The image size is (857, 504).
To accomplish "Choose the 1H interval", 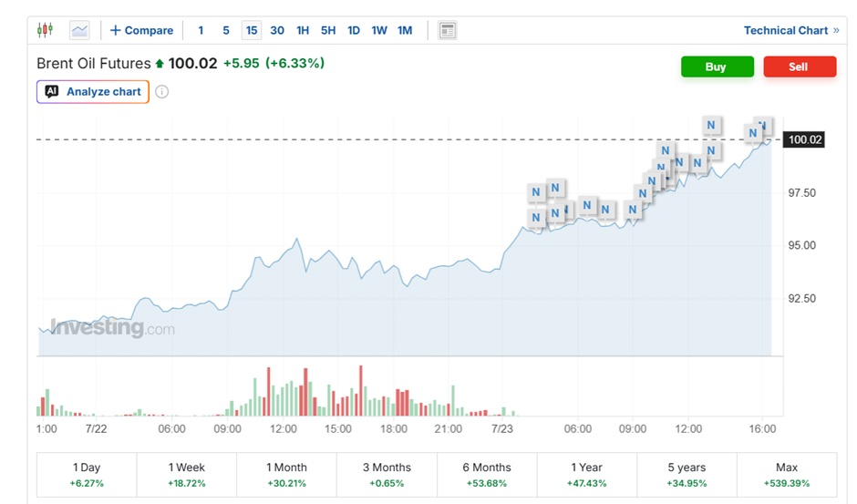I will pyautogui.click(x=303, y=31).
